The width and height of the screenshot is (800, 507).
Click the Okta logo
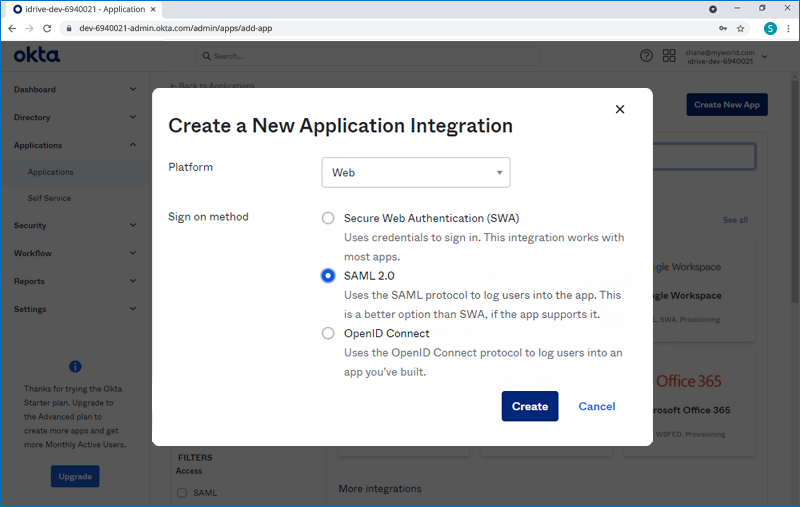pos(37,55)
